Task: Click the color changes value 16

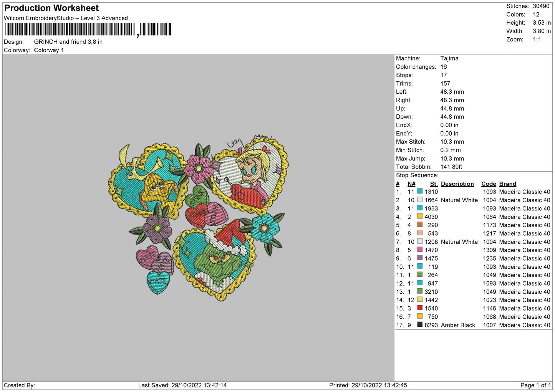Action: [444, 67]
